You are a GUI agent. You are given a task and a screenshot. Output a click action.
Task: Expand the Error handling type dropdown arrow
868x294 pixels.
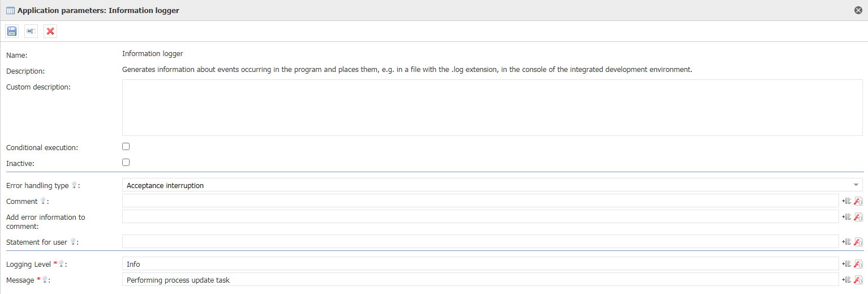pyautogui.click(x=856, y=185)
